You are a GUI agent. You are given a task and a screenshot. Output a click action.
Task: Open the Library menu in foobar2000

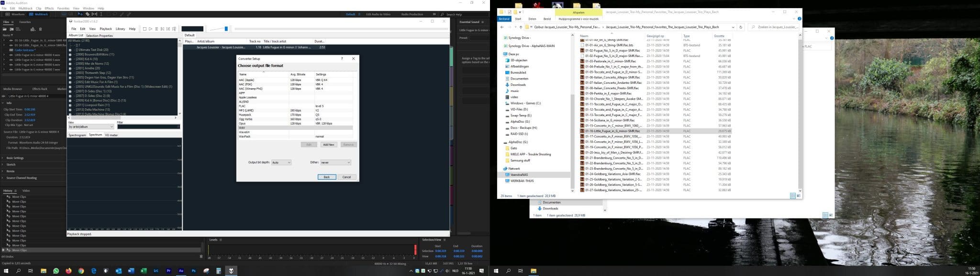tap(120, 29)
